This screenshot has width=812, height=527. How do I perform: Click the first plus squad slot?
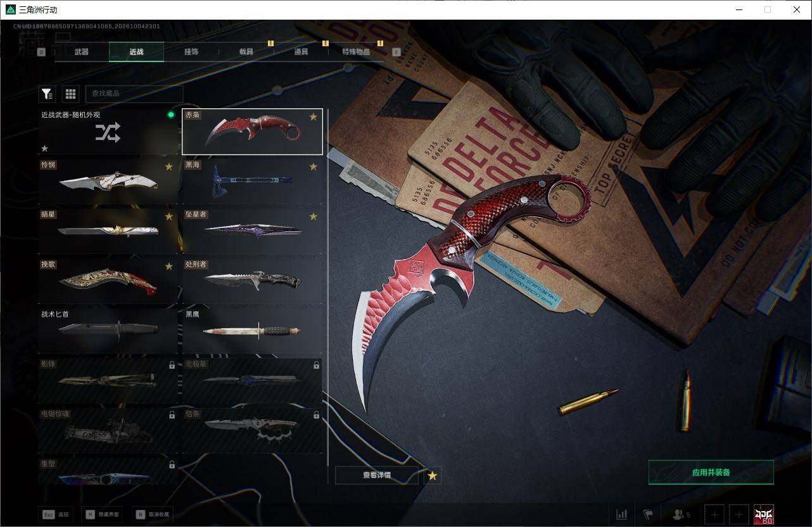pos(714,514)
